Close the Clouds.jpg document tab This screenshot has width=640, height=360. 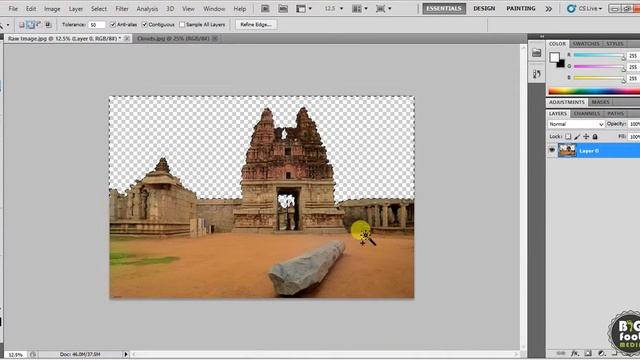[x=215, y=38]
